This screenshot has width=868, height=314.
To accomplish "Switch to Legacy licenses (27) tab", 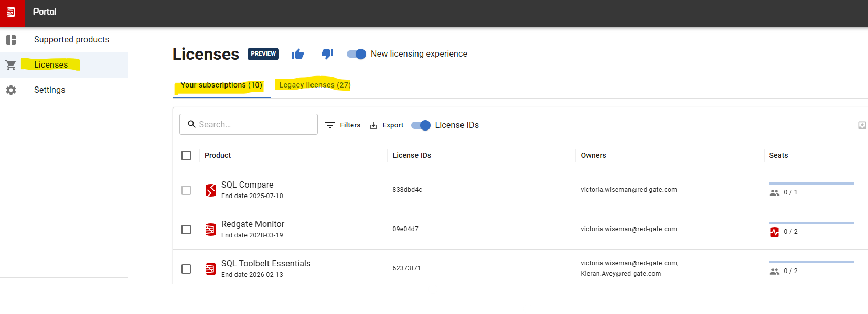I will click(315, 85).
